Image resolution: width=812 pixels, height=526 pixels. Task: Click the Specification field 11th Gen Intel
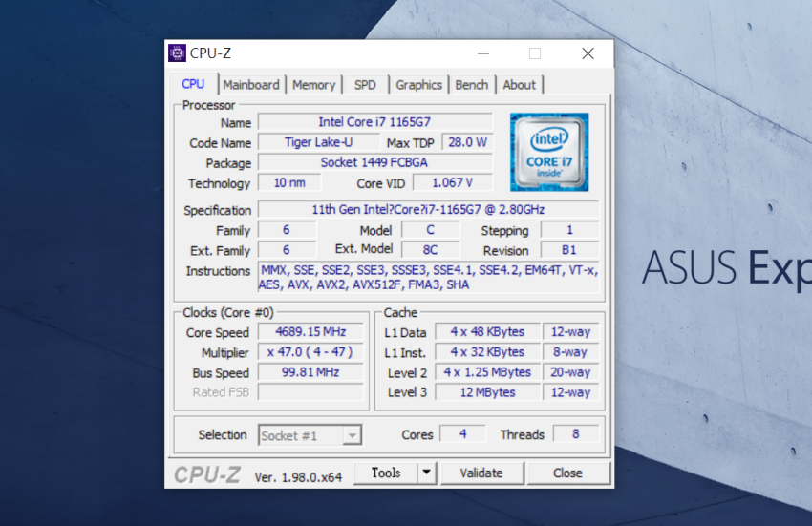[428, 210]
